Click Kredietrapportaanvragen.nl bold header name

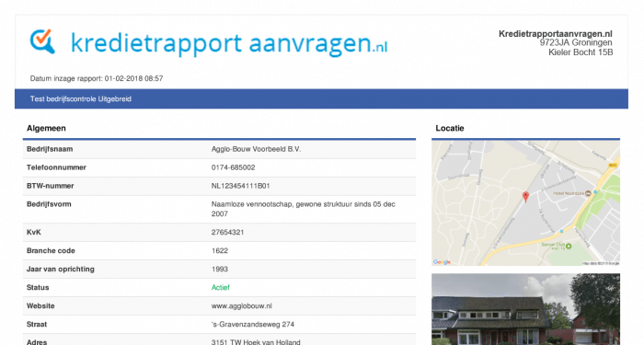556,34
